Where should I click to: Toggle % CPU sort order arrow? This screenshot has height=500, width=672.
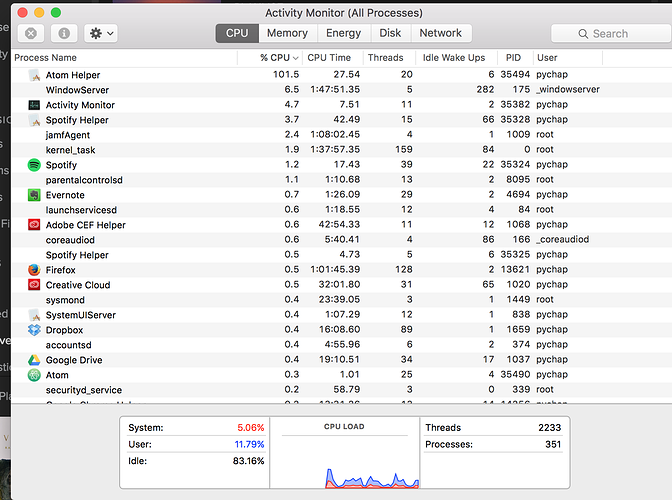(295, 58)
